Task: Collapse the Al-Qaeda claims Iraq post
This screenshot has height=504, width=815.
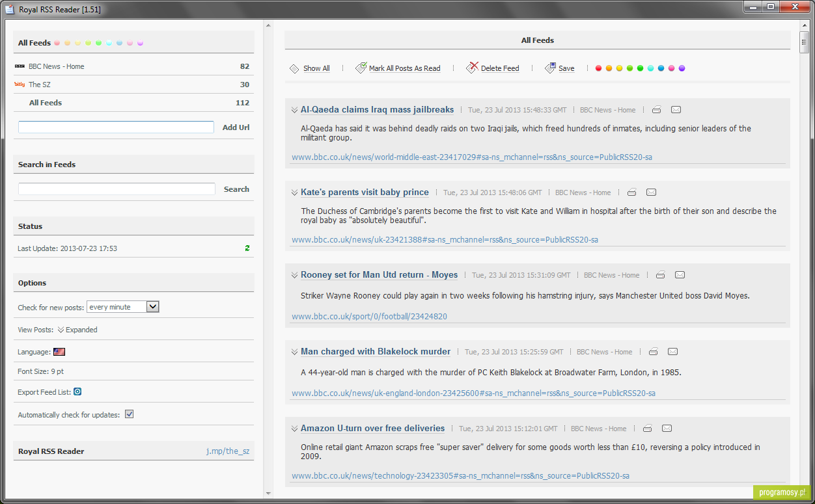Action: pos(294,110)
